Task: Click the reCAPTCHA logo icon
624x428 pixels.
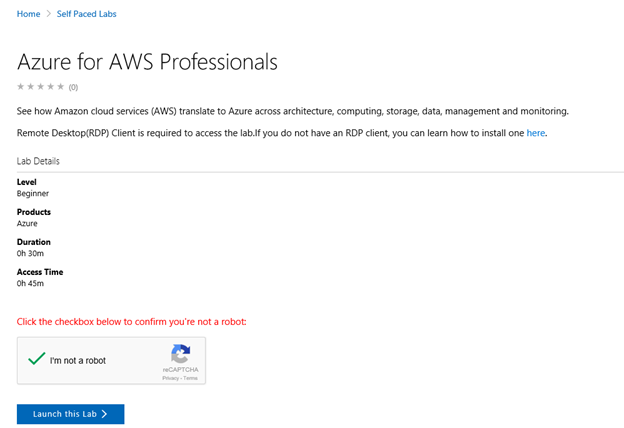Action: pyautogui.click(x=181, y=354)
